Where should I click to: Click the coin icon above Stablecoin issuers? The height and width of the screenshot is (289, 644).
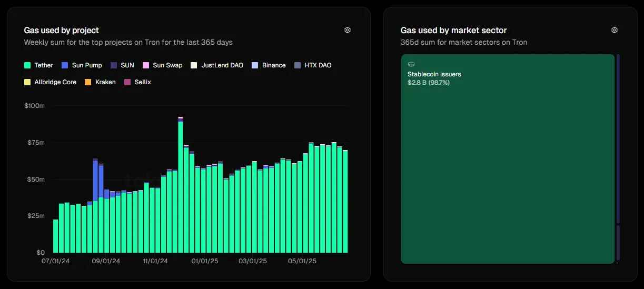tap(411, 64)
